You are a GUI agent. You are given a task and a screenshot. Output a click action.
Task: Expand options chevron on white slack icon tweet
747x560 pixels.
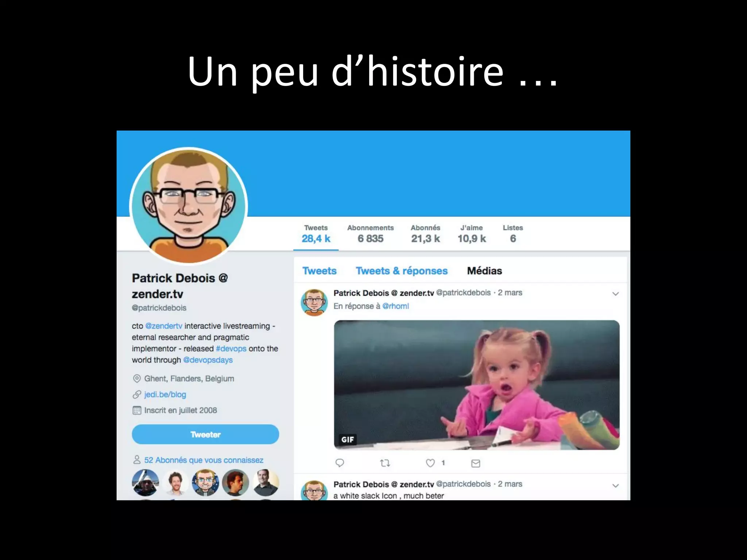pyautogui.click(x=616, y=486)
